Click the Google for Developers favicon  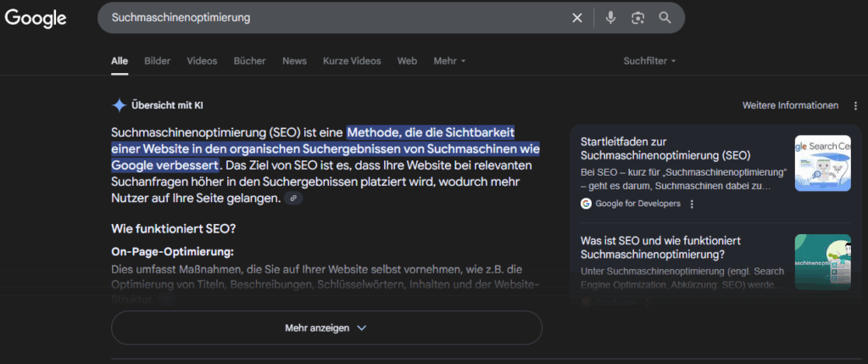point(586,204)
